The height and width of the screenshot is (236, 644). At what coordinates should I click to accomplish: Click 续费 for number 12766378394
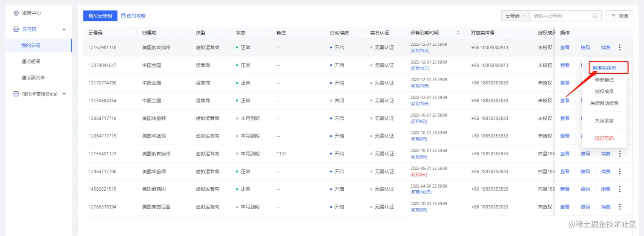tap(606, 207)
